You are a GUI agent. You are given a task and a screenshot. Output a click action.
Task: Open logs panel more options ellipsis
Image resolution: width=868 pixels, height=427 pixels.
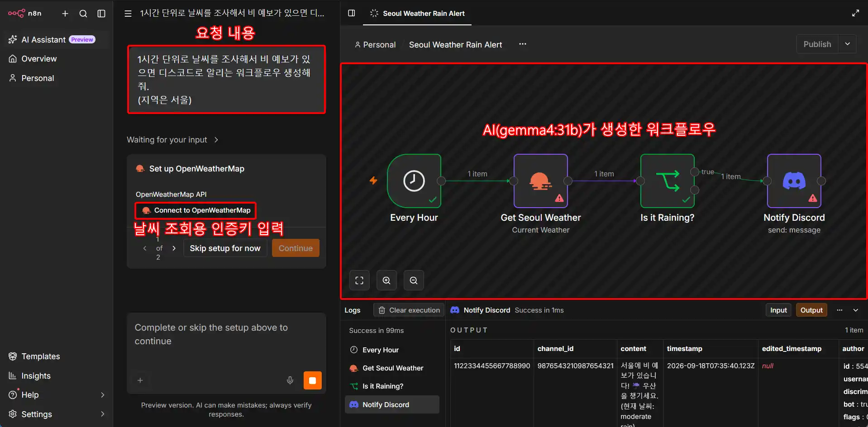click(839, 310)
